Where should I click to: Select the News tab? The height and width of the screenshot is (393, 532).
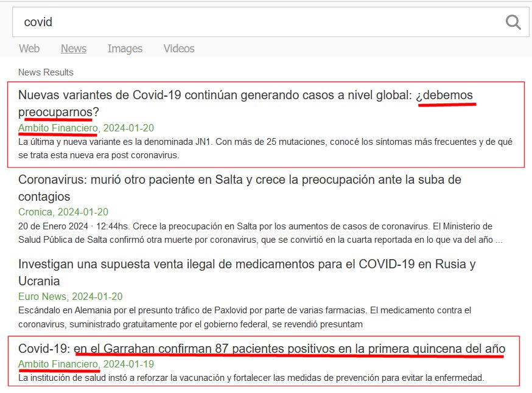74,49
